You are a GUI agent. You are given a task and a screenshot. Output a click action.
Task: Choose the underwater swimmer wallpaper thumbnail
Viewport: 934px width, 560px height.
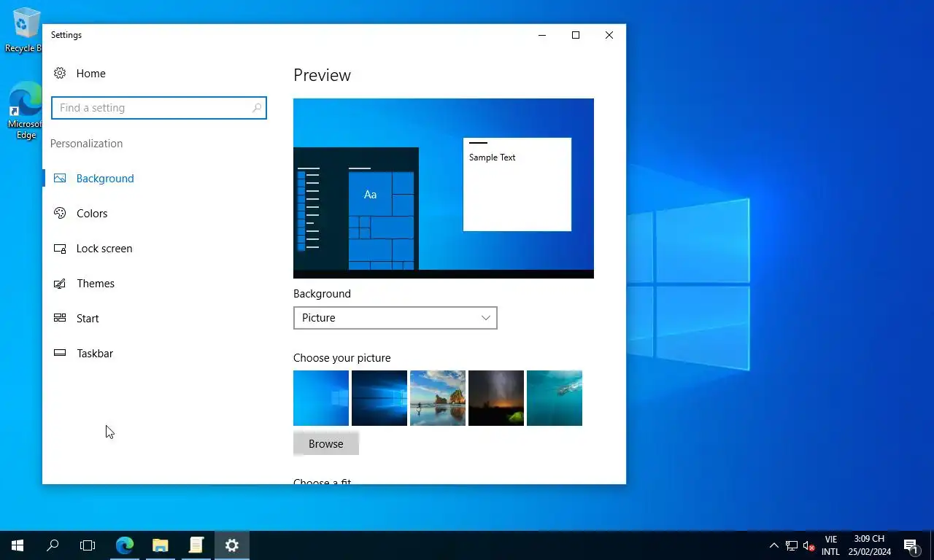tap(555, 398)
